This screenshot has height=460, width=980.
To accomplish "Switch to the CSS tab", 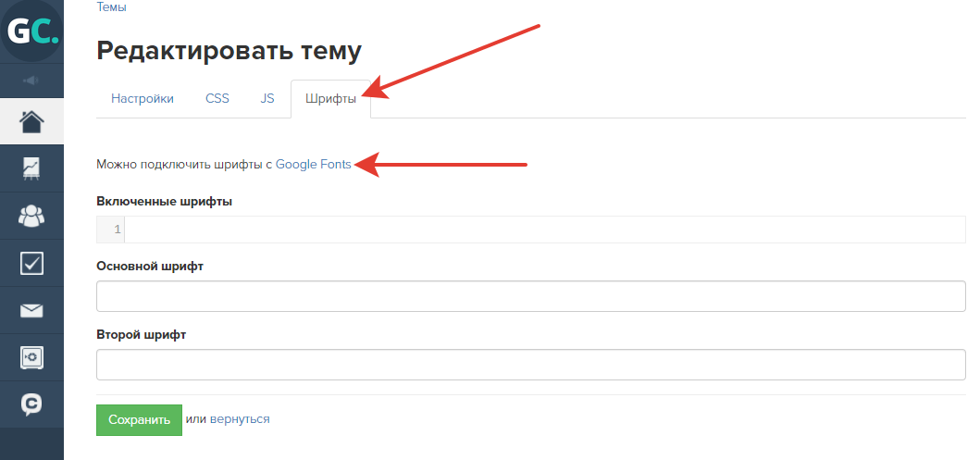I will [x=217, y=99].
